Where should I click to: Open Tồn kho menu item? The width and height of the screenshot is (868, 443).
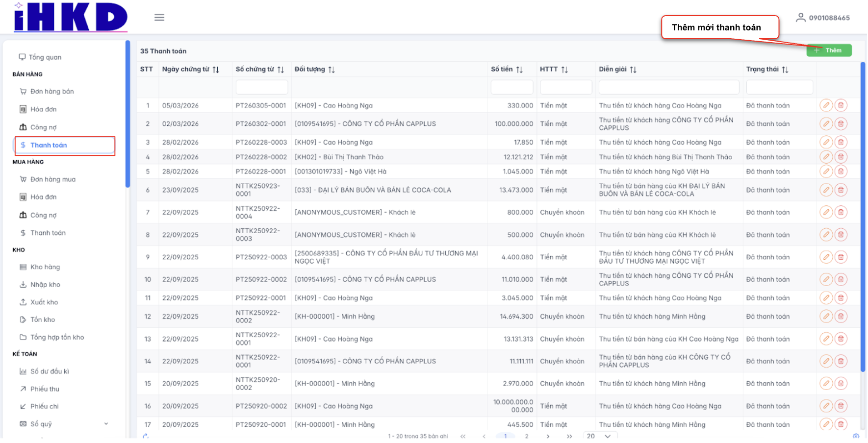click(43, 320)
